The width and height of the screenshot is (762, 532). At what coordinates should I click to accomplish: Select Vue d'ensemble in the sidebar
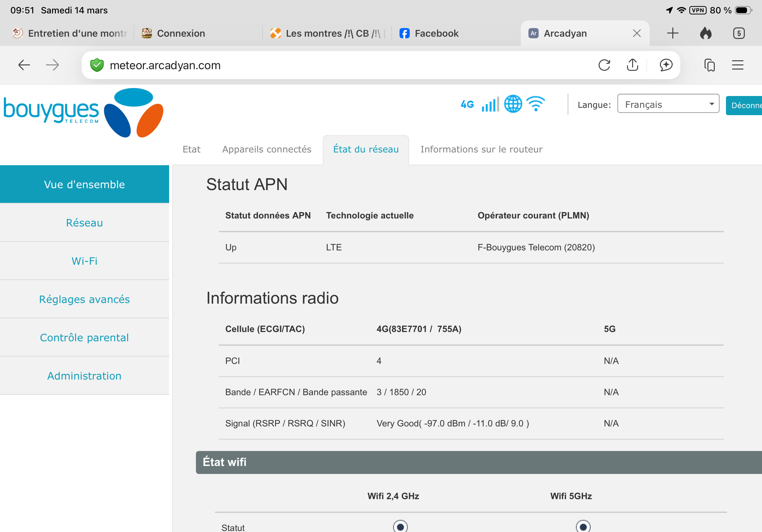point(84,184)
